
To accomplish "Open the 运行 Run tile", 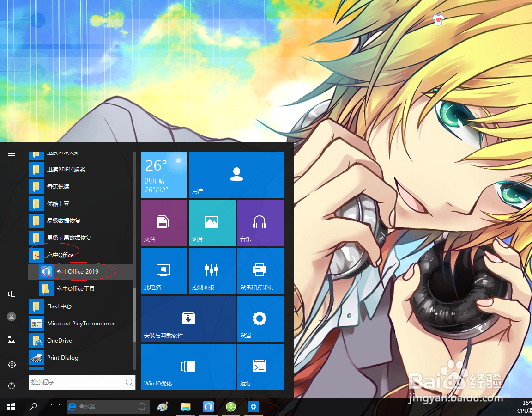I will tap(260, 367).
